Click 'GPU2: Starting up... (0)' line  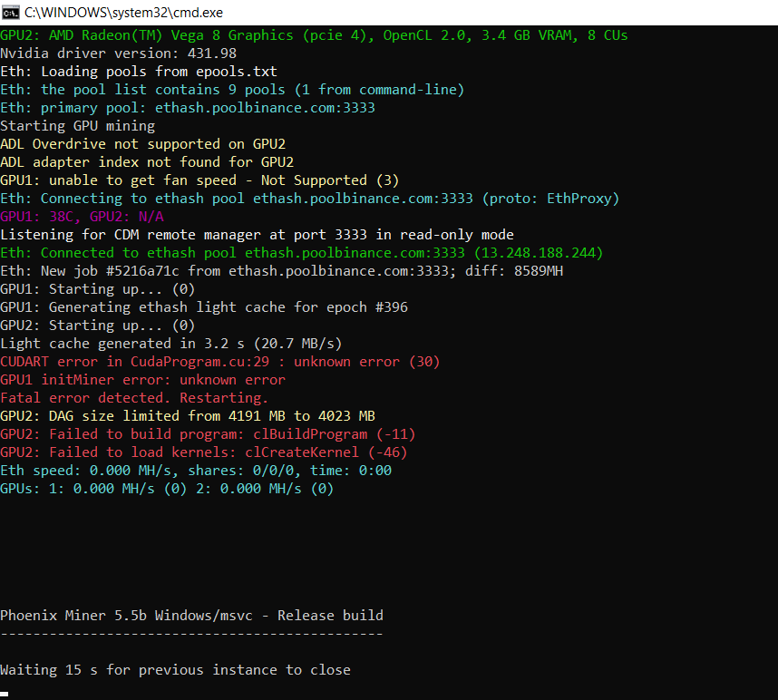click(98, 326)
